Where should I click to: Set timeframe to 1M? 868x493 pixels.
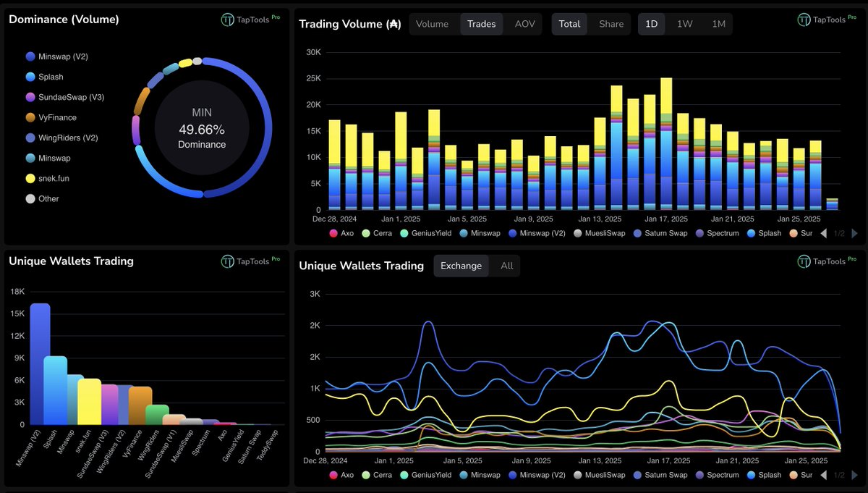(718, 24)
